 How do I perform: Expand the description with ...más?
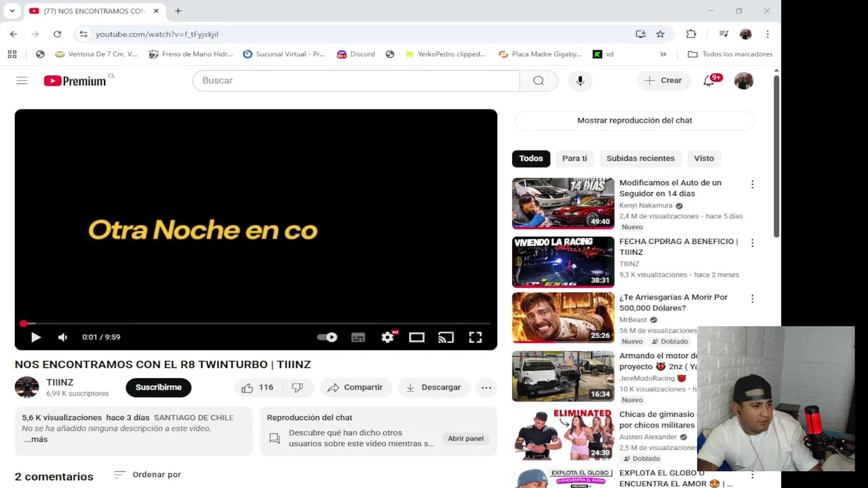tap(36, 439)
